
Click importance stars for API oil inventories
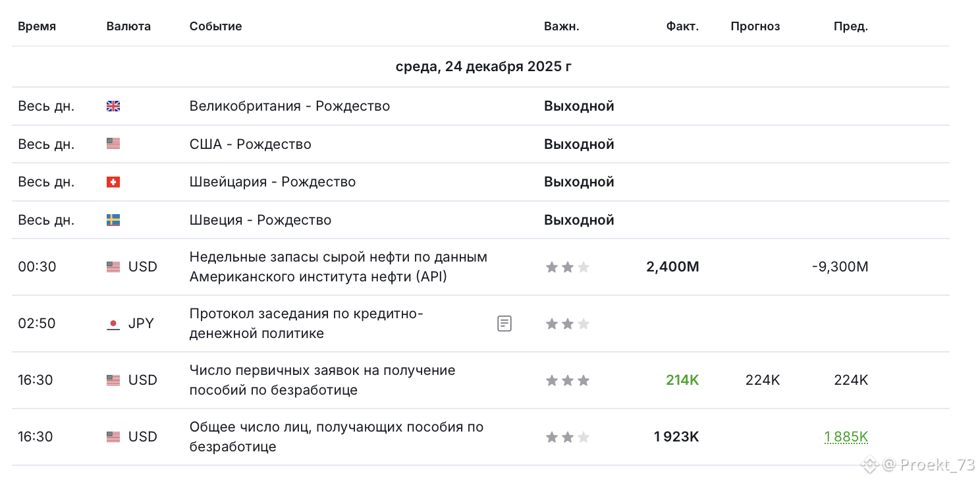click(x=568, y=267)
